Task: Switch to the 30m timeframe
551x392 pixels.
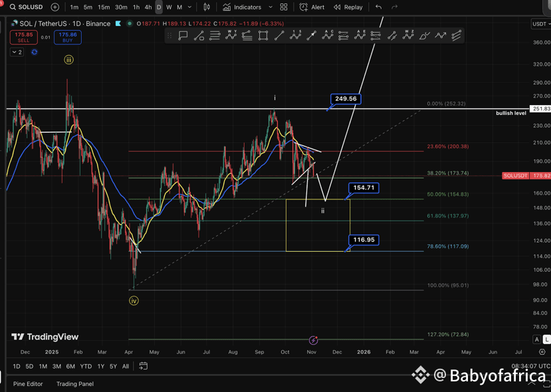Action: coord(121,7)
